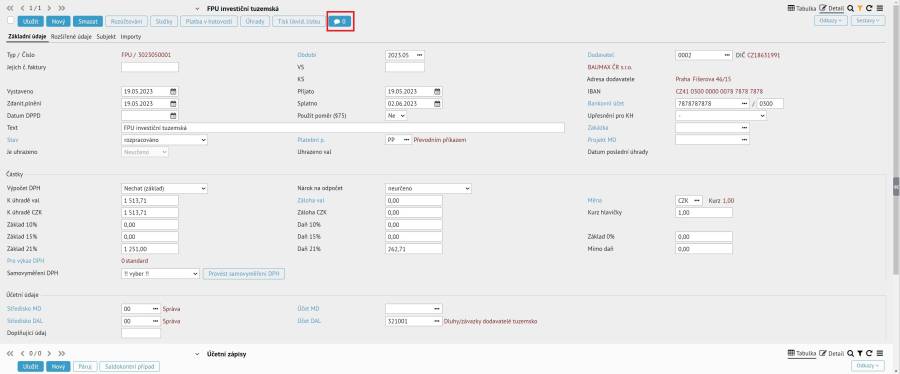Open calendar picker for Splatno date

point(437,104)
